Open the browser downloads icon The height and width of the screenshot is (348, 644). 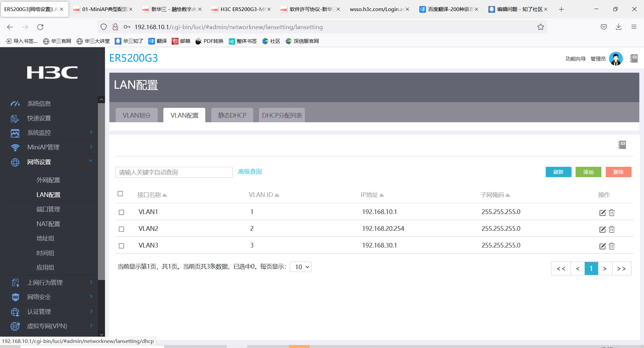click(619, 27)
